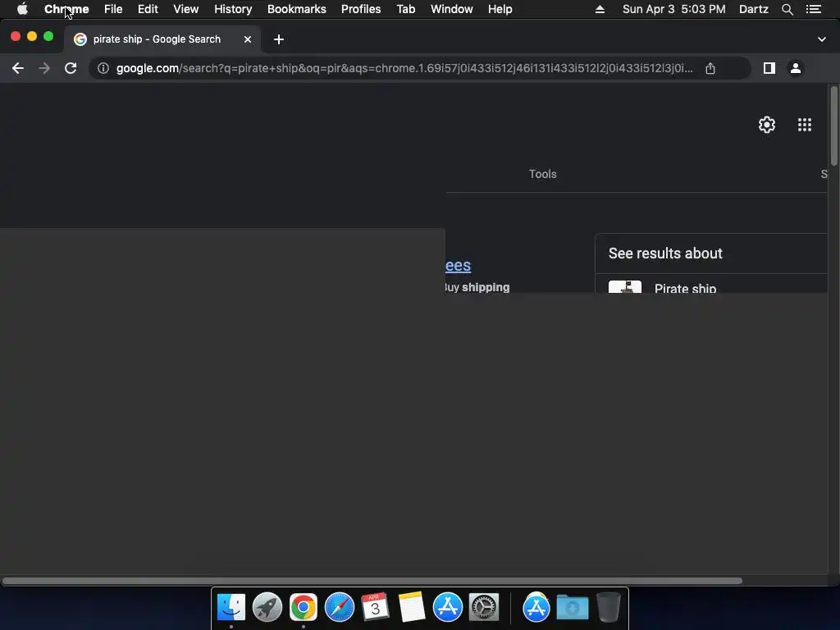The image size is (840, 630).
Task: Open the File menu
Action: pos(113,9)
